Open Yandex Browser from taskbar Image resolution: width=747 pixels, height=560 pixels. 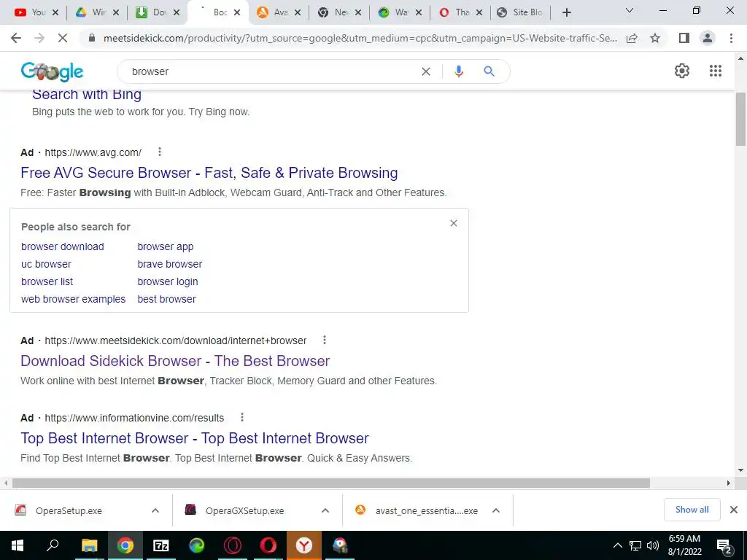coord(304,545)
